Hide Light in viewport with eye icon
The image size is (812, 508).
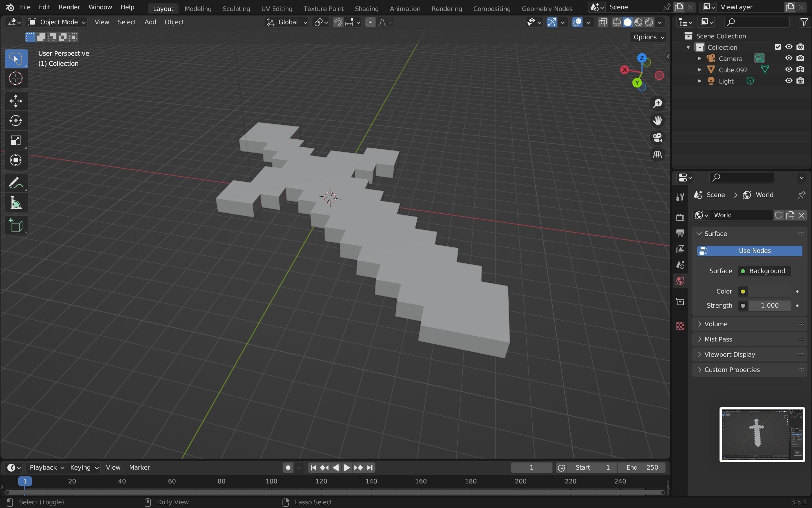click(x=789, y=81)
